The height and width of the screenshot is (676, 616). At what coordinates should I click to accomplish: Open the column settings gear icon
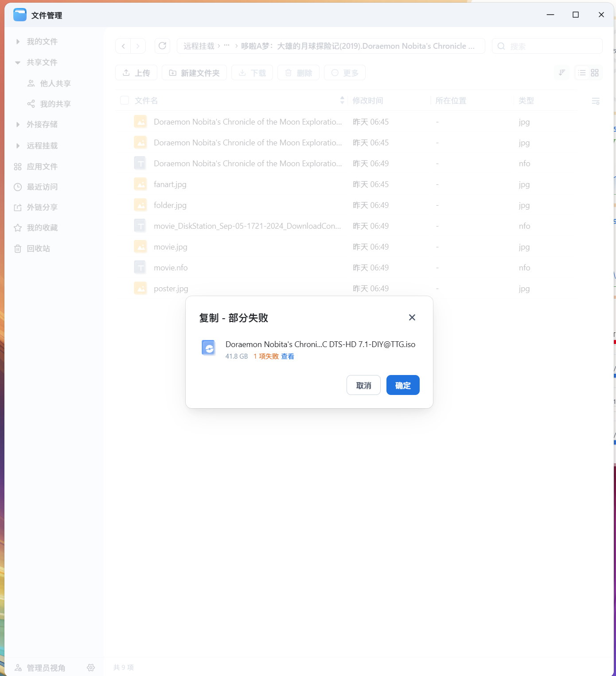pos(596,100)
